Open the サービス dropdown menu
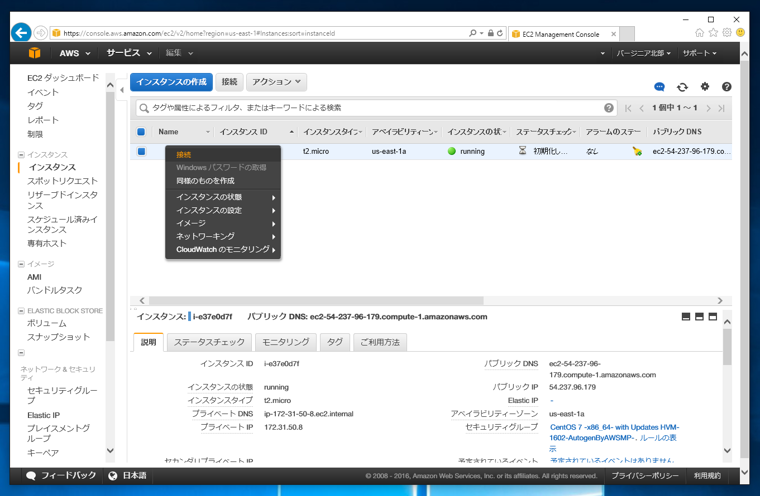 point(129,53)
